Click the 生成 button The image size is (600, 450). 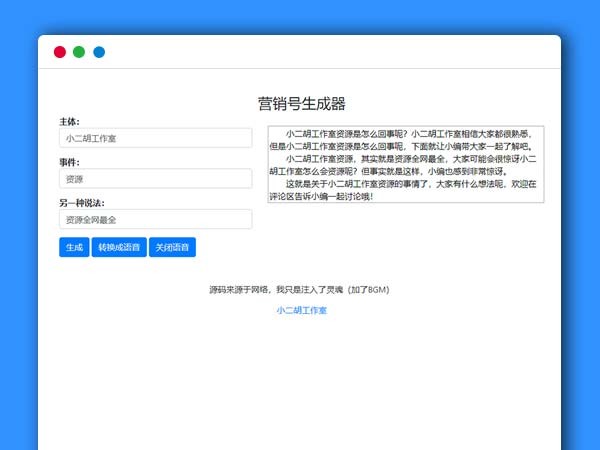coord(73,247)
